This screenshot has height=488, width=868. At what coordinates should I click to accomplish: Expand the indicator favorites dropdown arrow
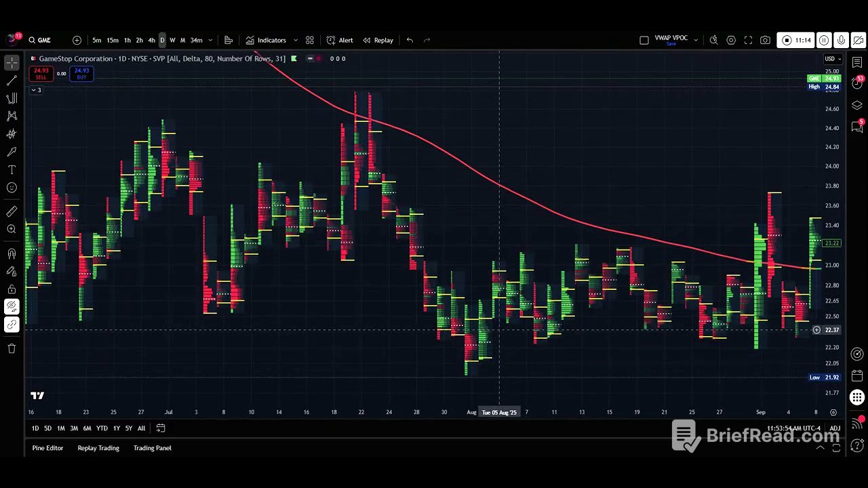pos(295,40)
